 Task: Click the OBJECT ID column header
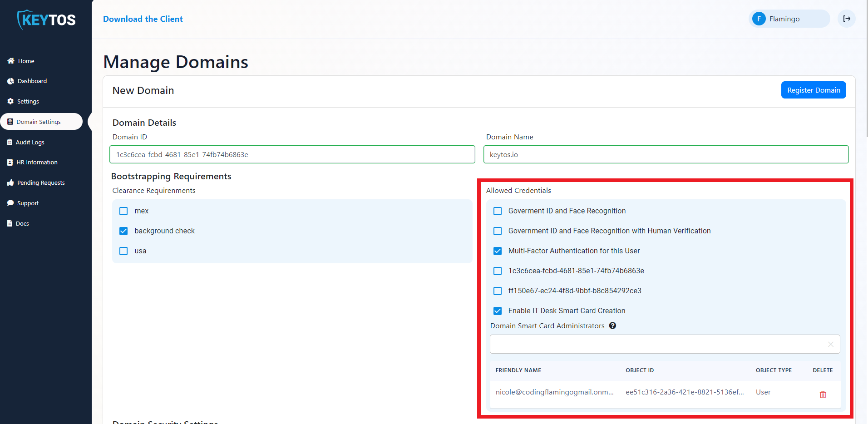640,370
